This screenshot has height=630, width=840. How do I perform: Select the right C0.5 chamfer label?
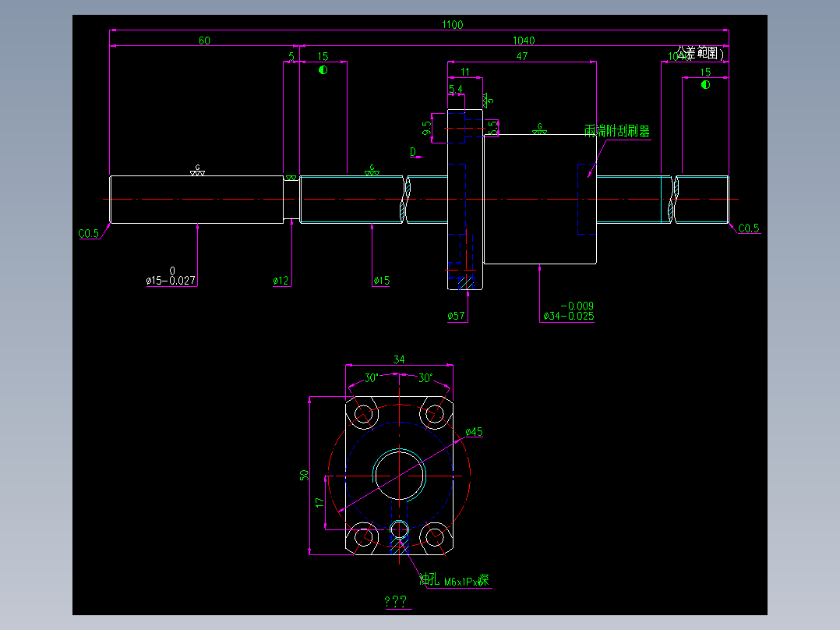coord(748,228)
